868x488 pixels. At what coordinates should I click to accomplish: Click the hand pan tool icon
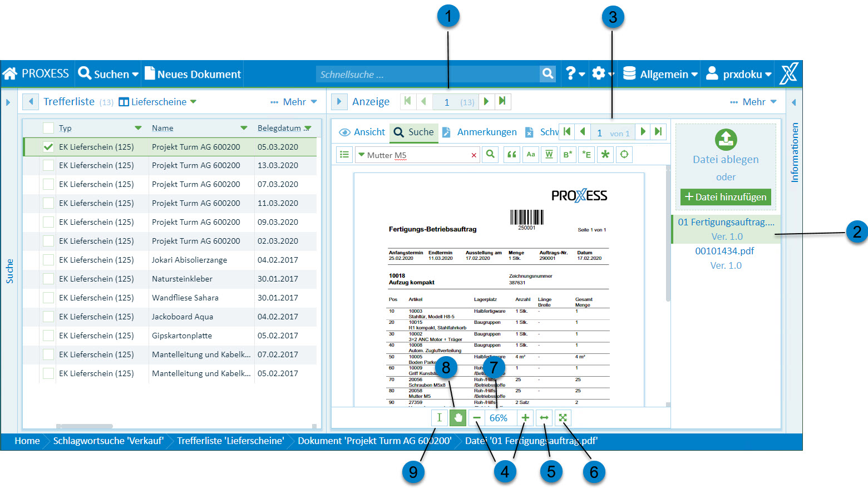(458, 418)
